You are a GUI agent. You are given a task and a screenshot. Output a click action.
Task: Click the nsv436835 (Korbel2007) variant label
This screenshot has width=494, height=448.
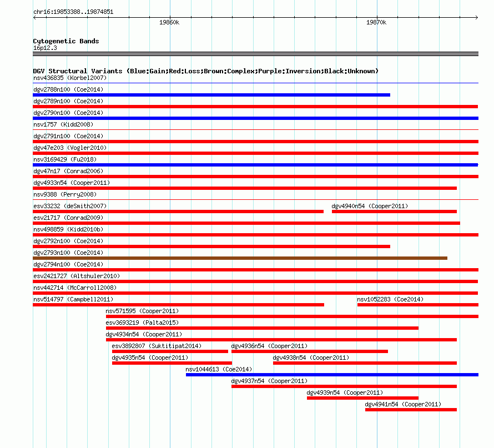(x=70, y=78)
